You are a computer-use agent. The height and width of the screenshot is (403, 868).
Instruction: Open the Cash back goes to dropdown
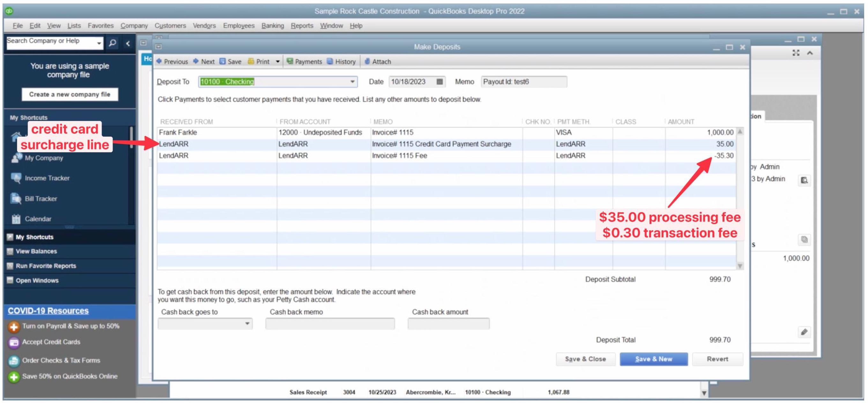click(247, 323)
